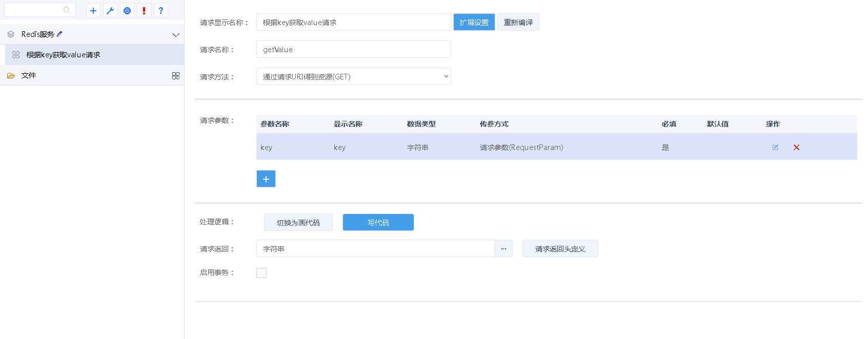Click into the 请求名称 getValue field
This screenshot has width=868, height=339.
pos(353,50)
